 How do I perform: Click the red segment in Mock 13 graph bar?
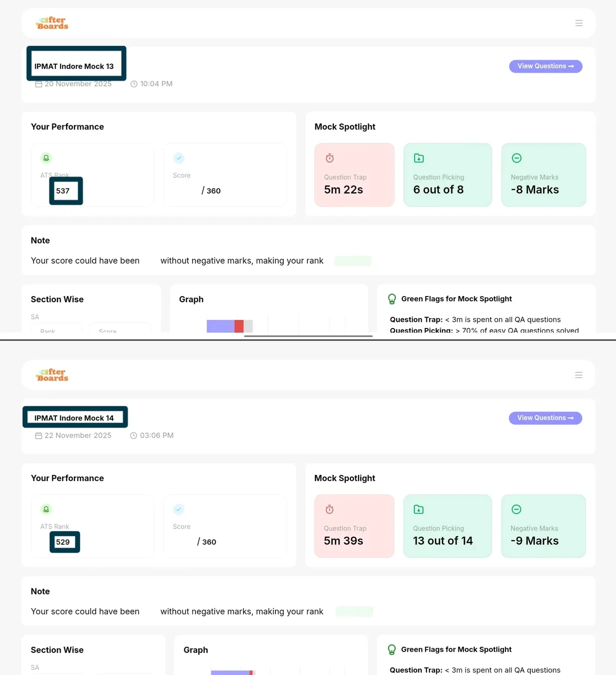point(239,326)
